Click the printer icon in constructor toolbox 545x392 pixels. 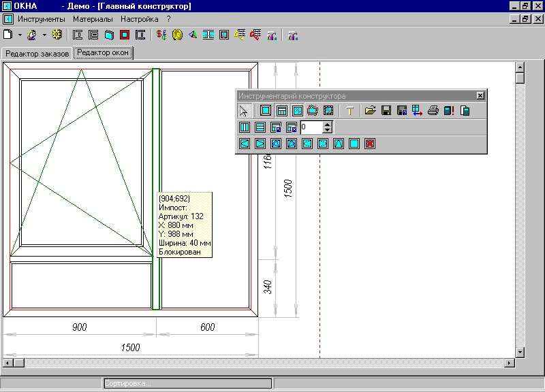(433, 110)
